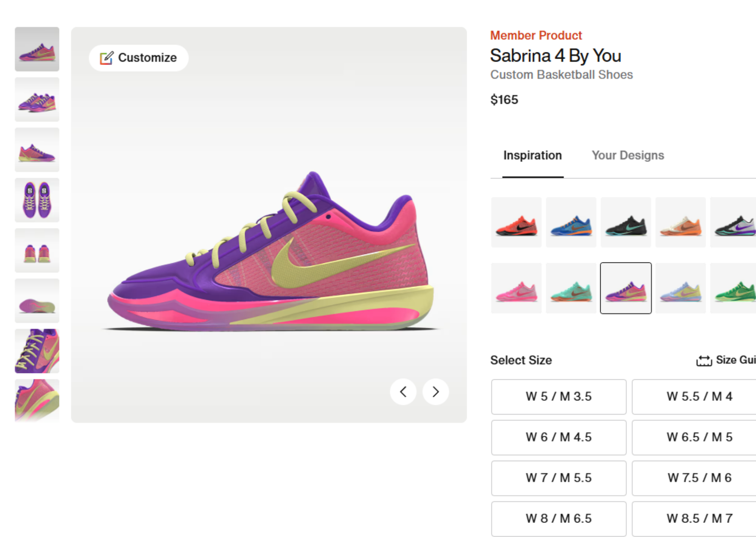Select size W 7.5 / M 6
The width and height of the screenshot is (756, 537).
click(x=694, y=478)
